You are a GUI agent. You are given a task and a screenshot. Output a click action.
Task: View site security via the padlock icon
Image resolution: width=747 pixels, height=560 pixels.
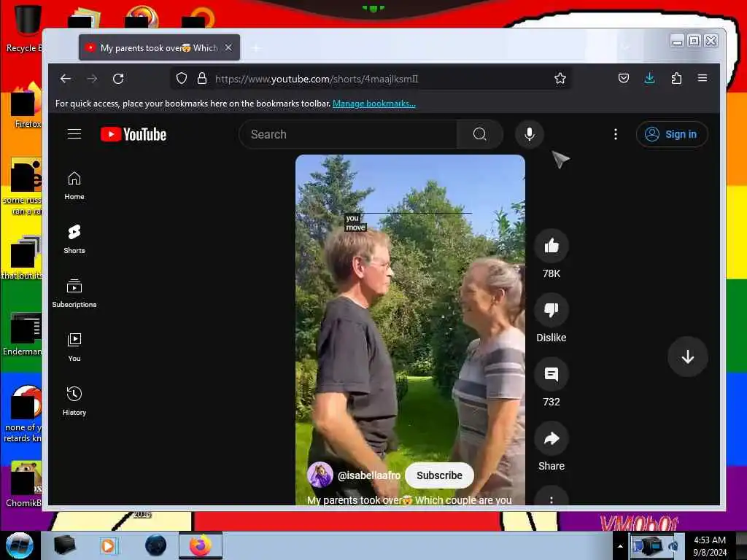202,79
